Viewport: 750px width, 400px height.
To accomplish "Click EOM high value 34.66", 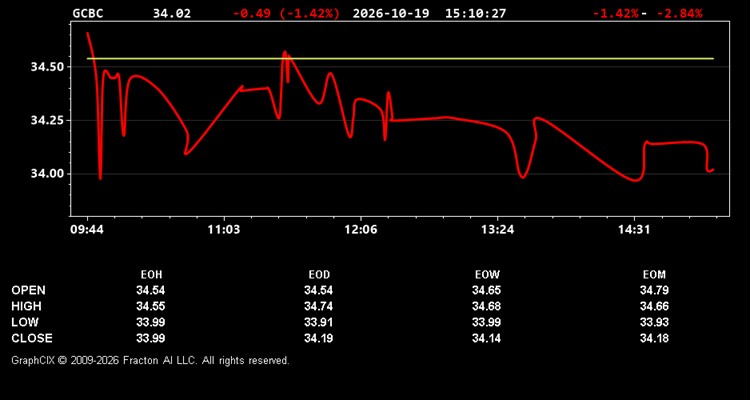I will click(x=654, y=306).
